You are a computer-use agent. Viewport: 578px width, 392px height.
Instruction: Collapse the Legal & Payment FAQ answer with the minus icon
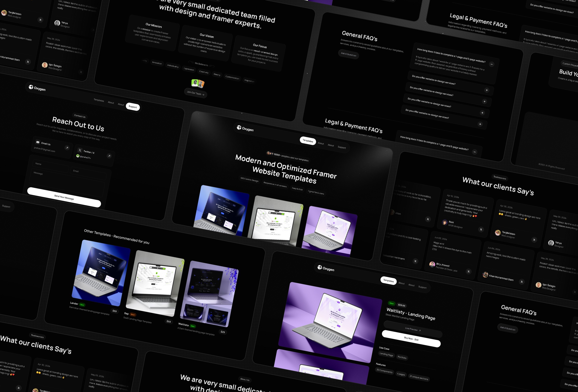tap(475, 152)
